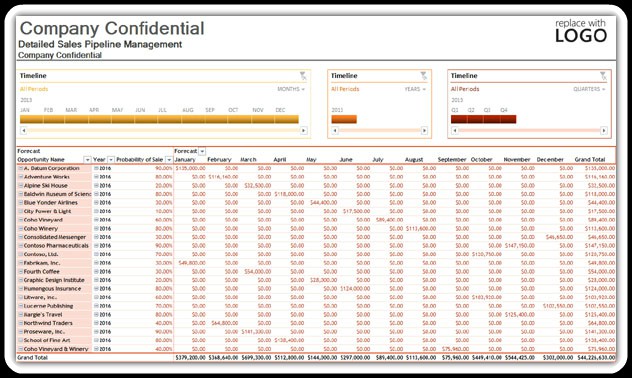This screenshot has width=632, height=378.
Task: Select Consolidated Messenger name cell
Action: pos(55,237)
